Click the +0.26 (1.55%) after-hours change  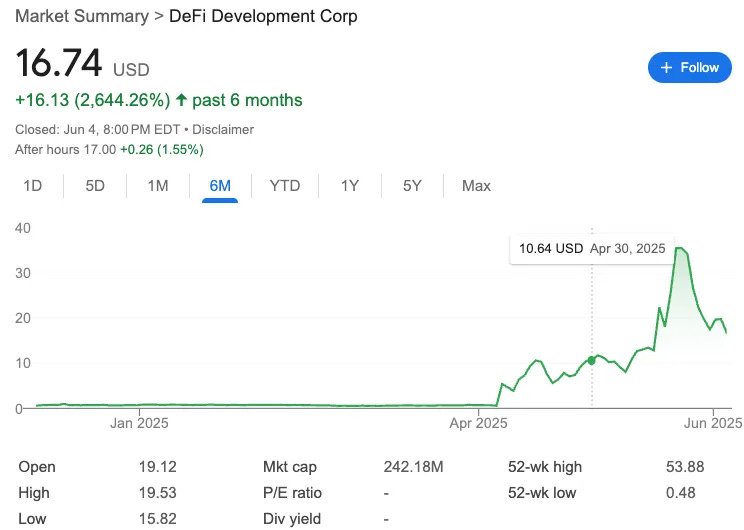click(162, 149)
